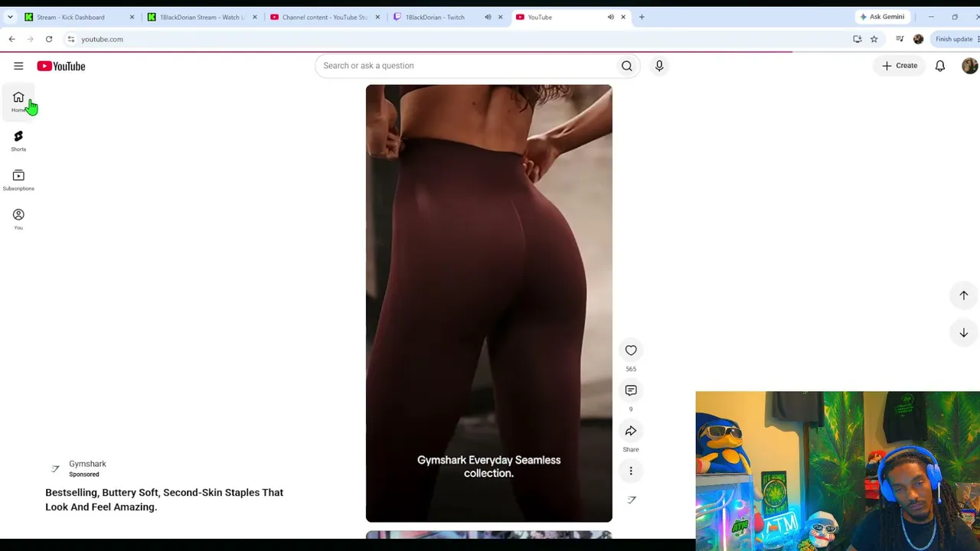The width and height of the screenshot is (980, 551).
Task: Click the search magnifier icon
Action: [627, 66]
